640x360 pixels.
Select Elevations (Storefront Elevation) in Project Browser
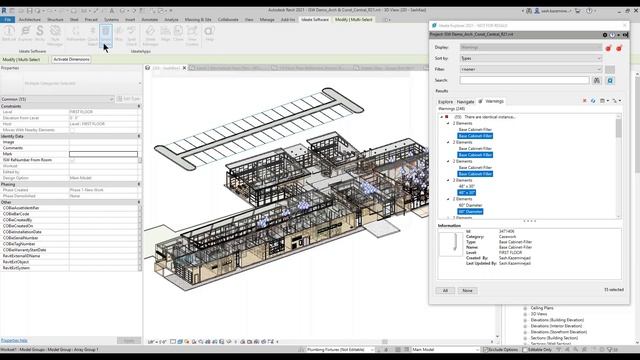[x=559, y=332]
